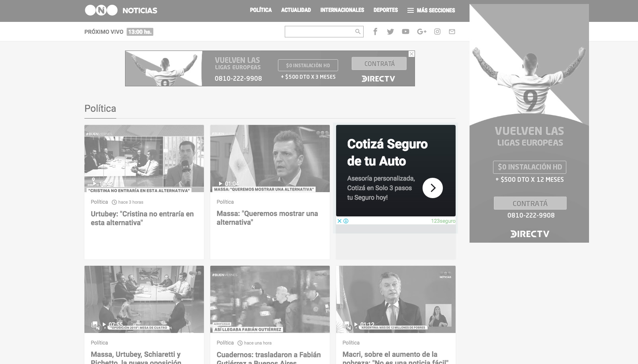Click the Contratá button in the sidebar ad
This screenshot has height=364, width=638.
(530, 203)
